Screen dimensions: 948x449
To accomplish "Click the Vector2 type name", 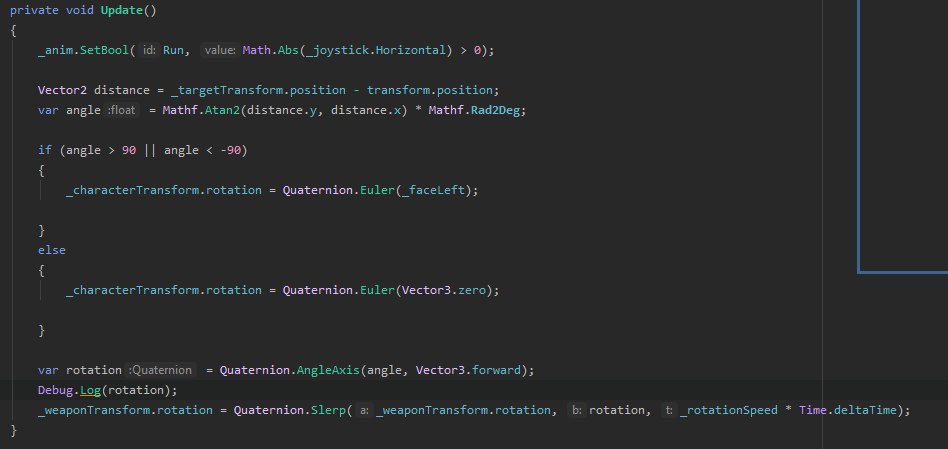I will coord(62,90).
